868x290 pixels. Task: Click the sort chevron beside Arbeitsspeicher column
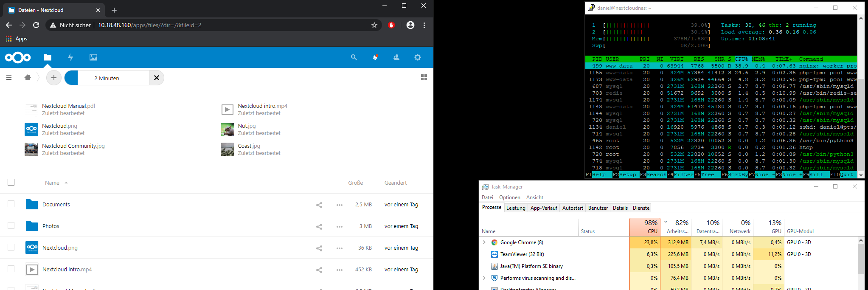tap(666, 222)
